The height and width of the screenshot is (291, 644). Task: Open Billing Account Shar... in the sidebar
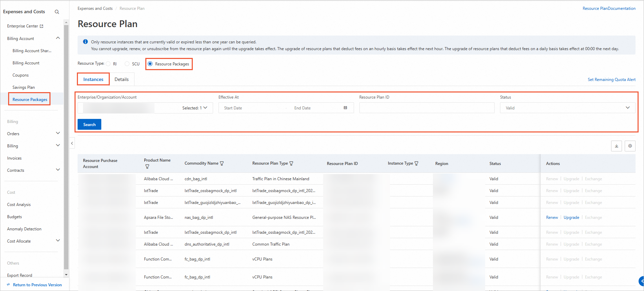click(32, 51)
